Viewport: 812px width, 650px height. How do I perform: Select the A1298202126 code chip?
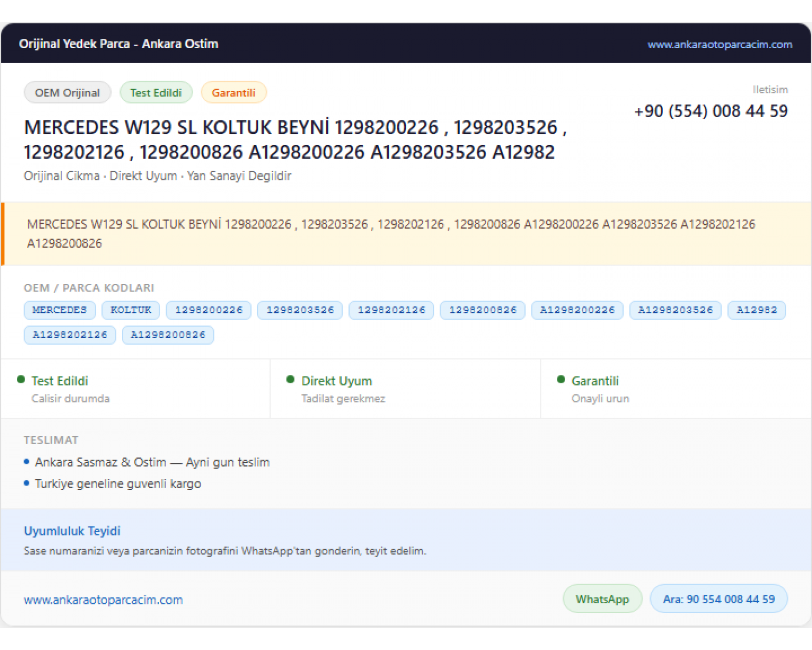pyautogui.click(x=70, y=335)
